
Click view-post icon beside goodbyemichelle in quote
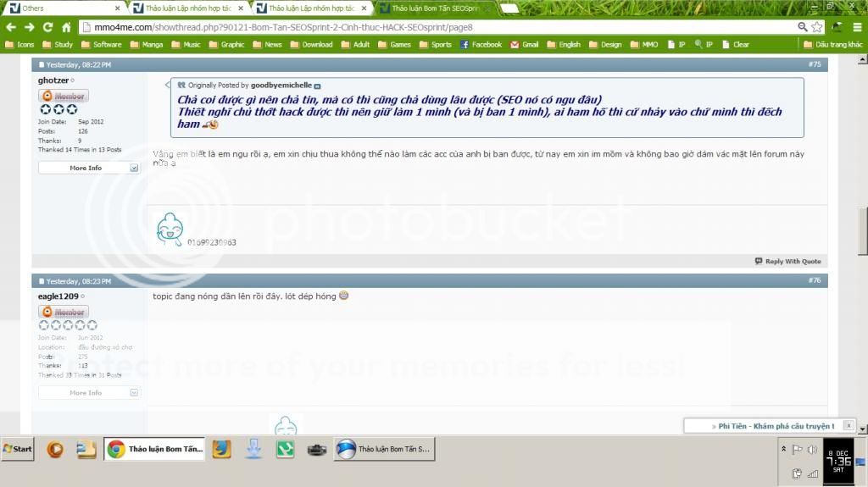point(318,86)
